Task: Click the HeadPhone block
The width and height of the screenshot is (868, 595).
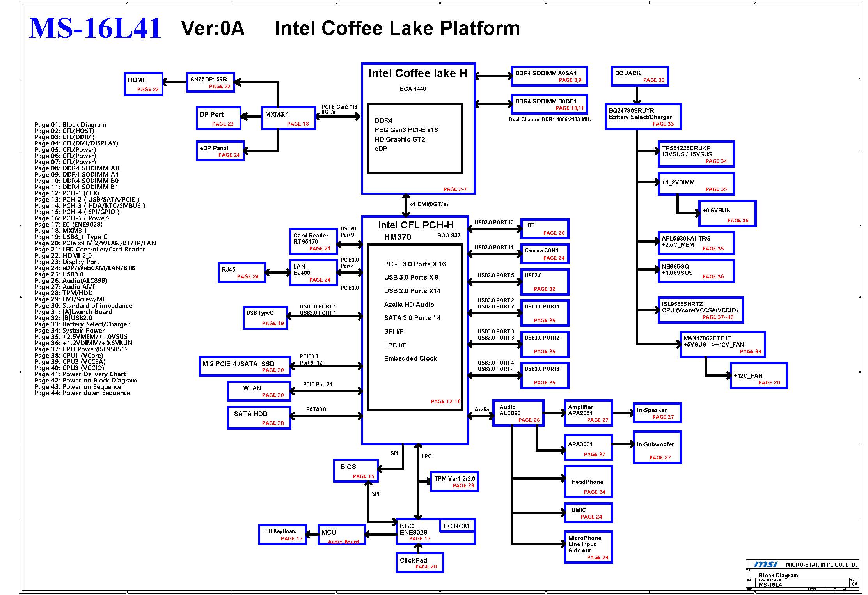Action: [x=589, y=482]
